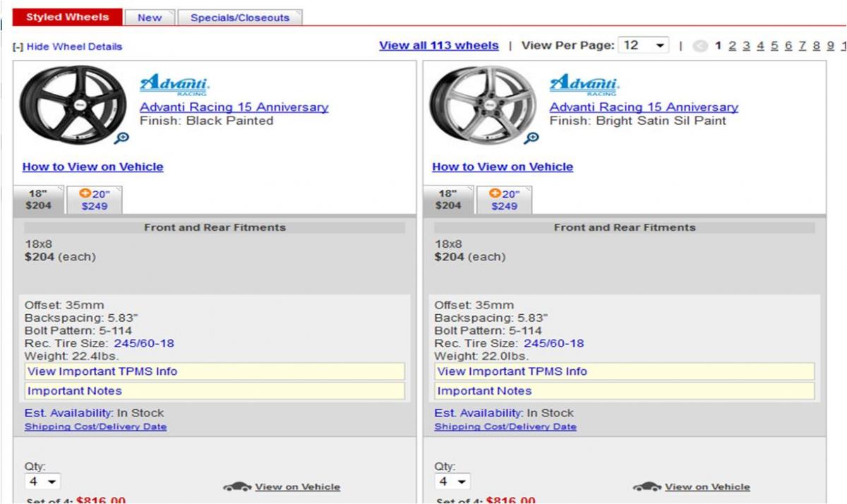Open the Specials/Closeouts tab

pos(240,18)
